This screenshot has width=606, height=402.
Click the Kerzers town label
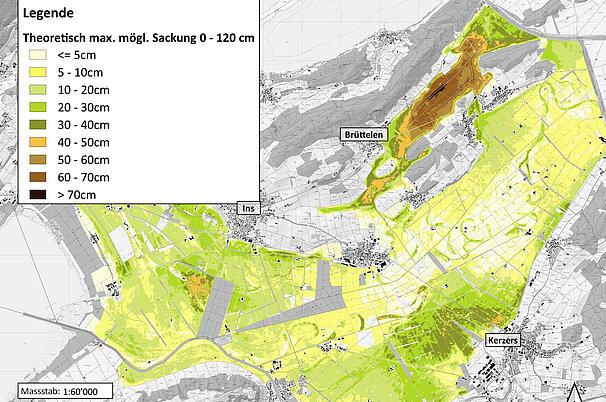point(504,340)
